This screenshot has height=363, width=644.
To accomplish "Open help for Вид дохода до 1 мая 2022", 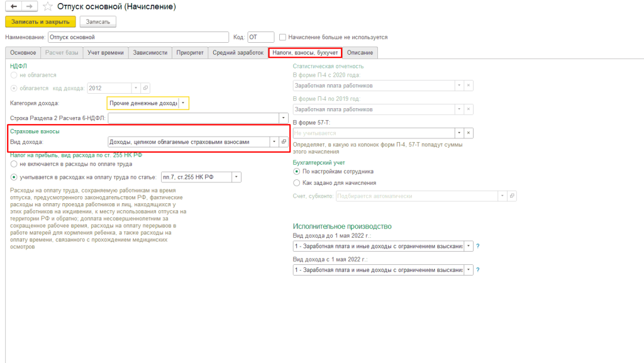I will click(x=477, y=246).
